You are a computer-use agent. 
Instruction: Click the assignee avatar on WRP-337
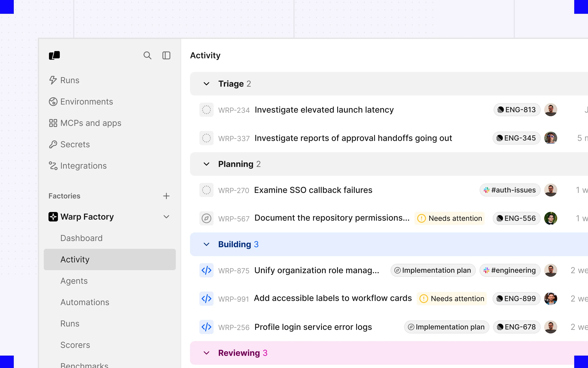551,138
